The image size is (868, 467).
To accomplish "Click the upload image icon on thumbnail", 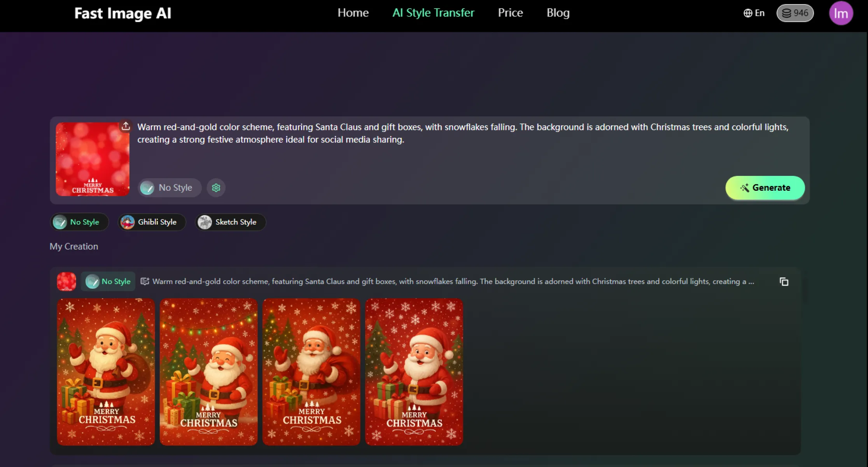I will 126,126.
